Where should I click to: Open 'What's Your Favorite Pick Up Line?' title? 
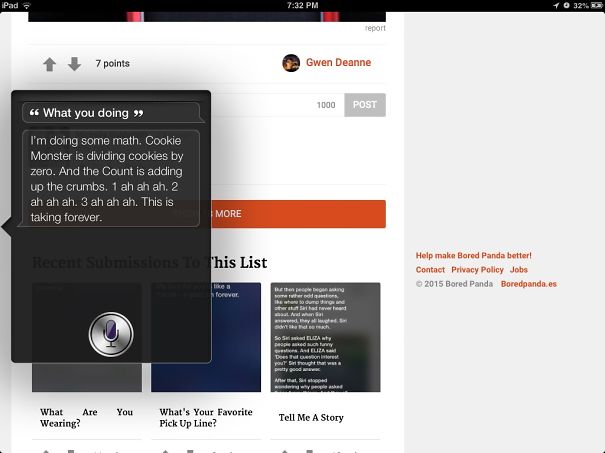[205, 417]
